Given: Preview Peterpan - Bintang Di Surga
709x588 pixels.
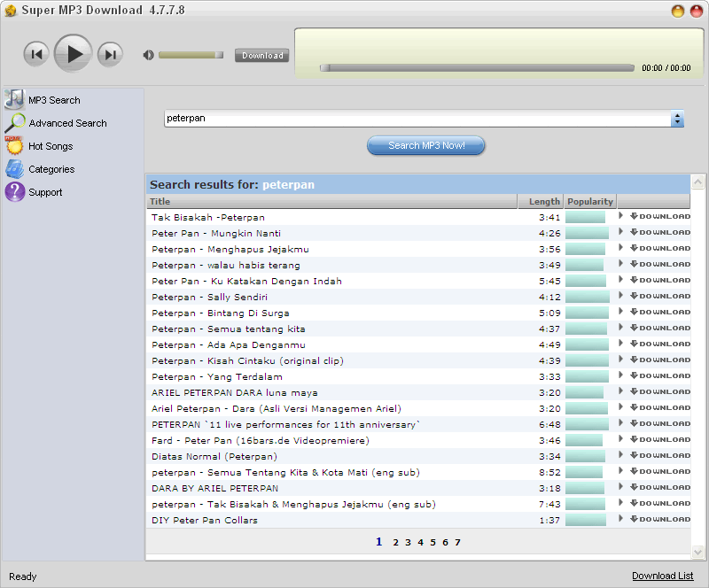Looking at the screenshot, I should coord(621,312).
